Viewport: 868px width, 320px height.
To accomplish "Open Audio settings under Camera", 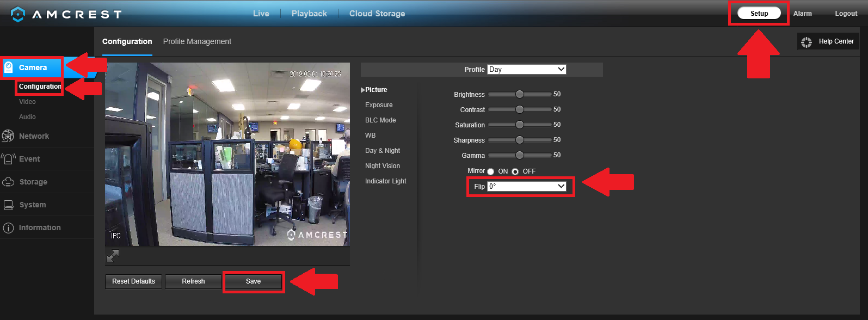I will (27, 117).
